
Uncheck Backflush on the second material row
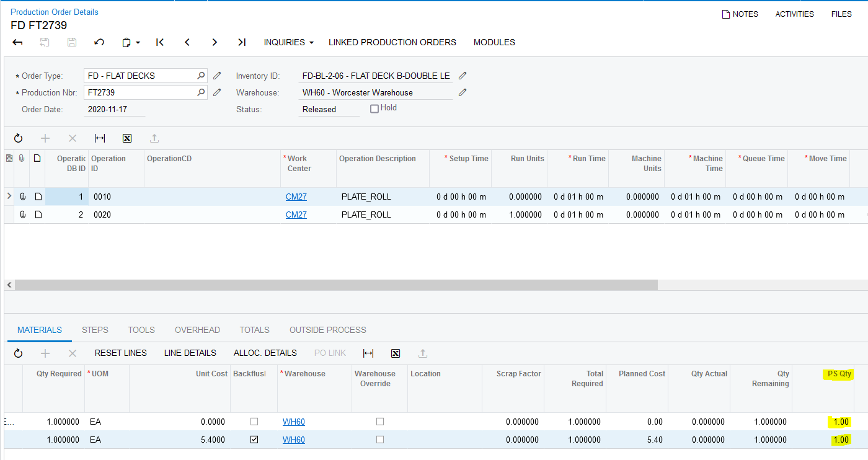click(254, 440)
